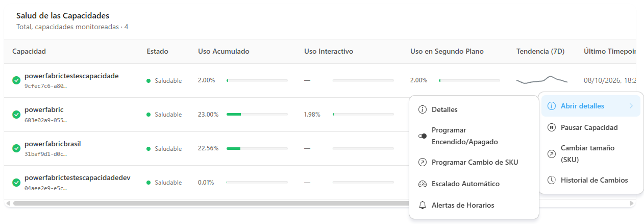Click the Uso en Segundo Plano header
This screenshot has height=224, width=644.
(447, 51)
